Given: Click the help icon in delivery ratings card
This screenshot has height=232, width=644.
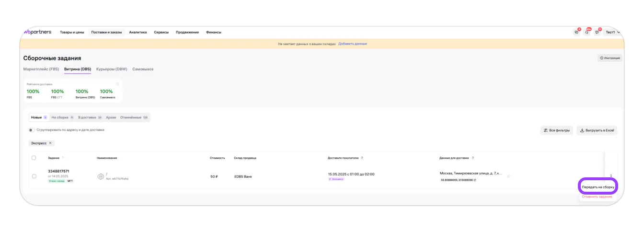Looking at the screenshot, I should pyautogui.click(x=117, y=84).
